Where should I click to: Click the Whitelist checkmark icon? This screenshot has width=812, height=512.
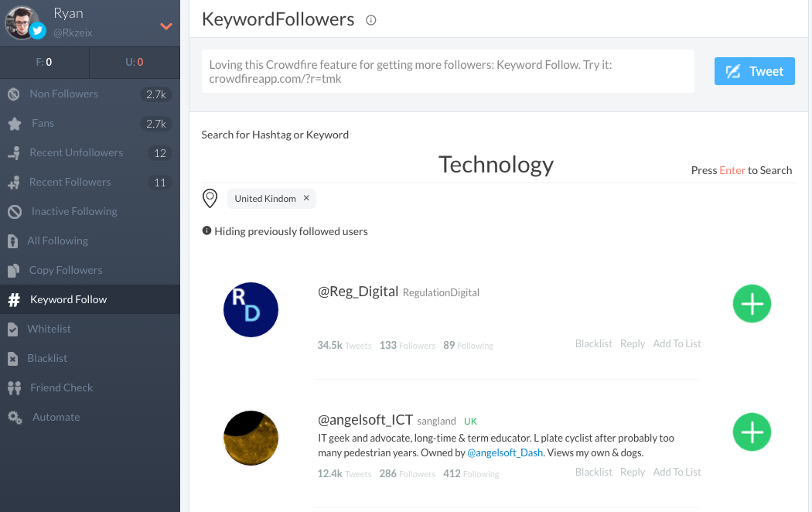pyautogui.click(x=13, y=329)
